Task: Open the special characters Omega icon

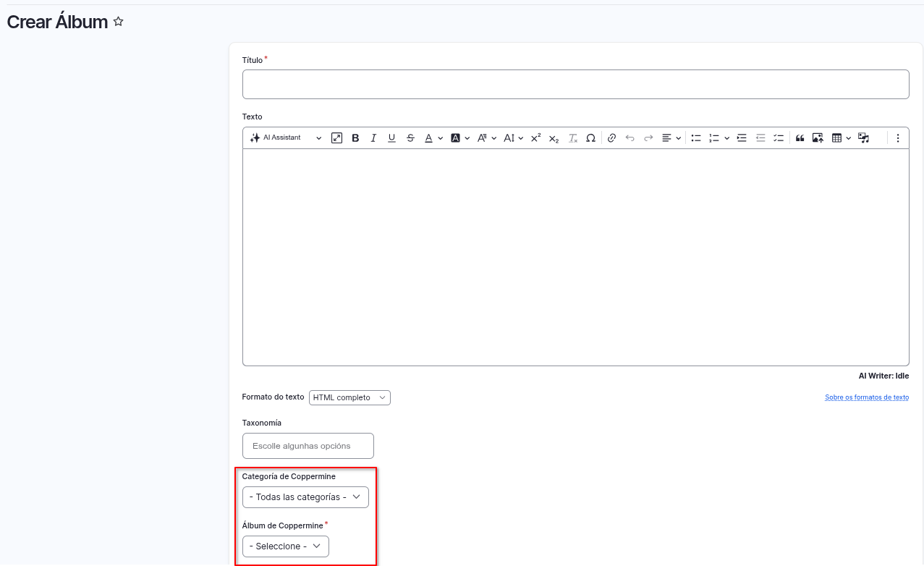Action: pyautogui.click(x=590, y=138)
